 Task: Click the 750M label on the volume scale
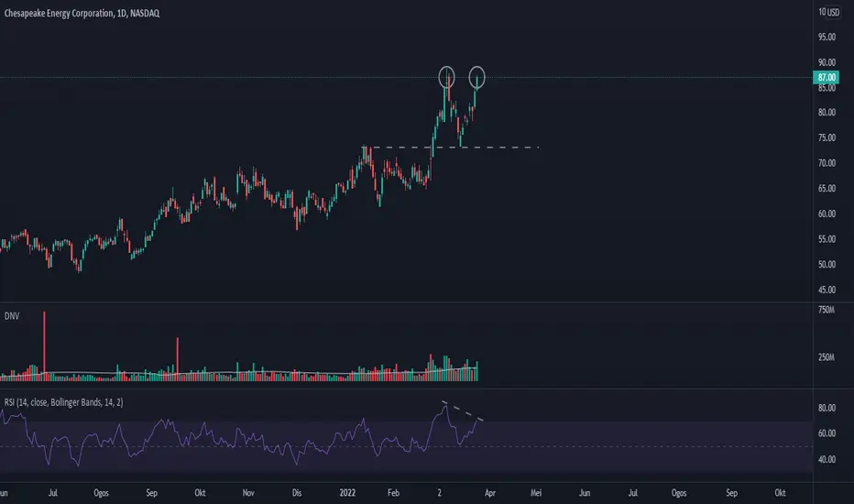point(827,310)
